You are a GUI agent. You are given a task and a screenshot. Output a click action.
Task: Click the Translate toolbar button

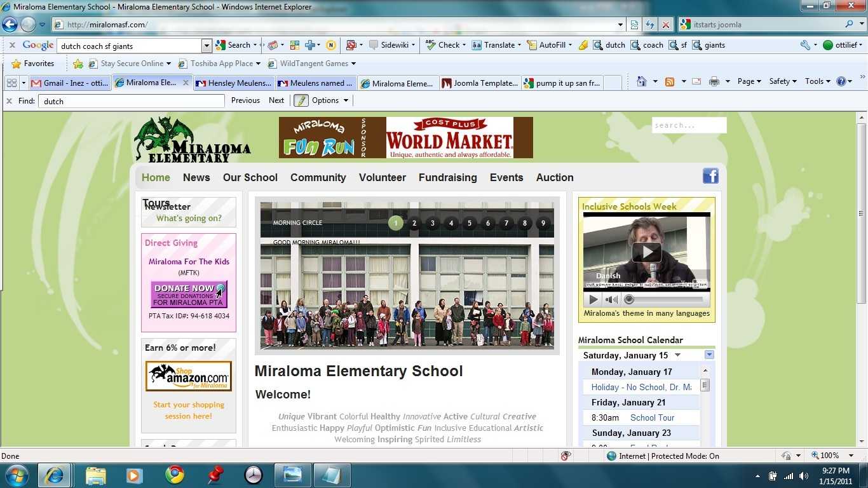click(x=496, y=45)
